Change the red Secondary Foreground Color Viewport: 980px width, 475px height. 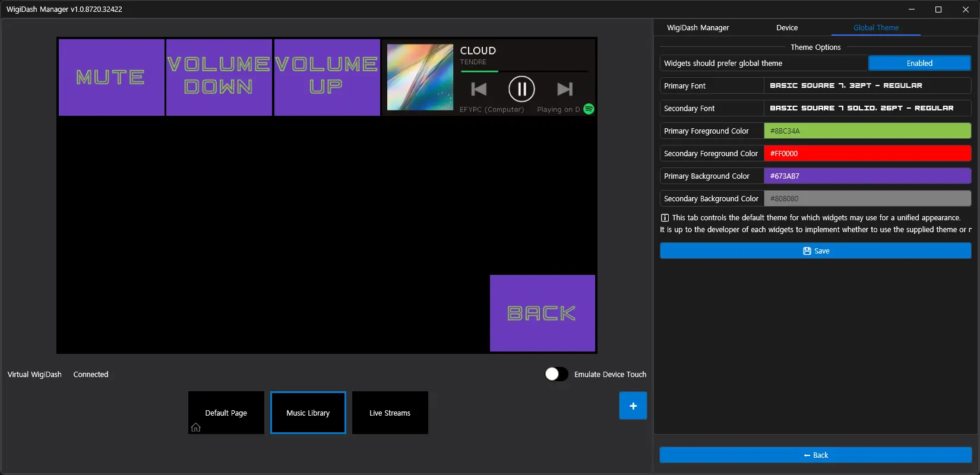point(867,154)
